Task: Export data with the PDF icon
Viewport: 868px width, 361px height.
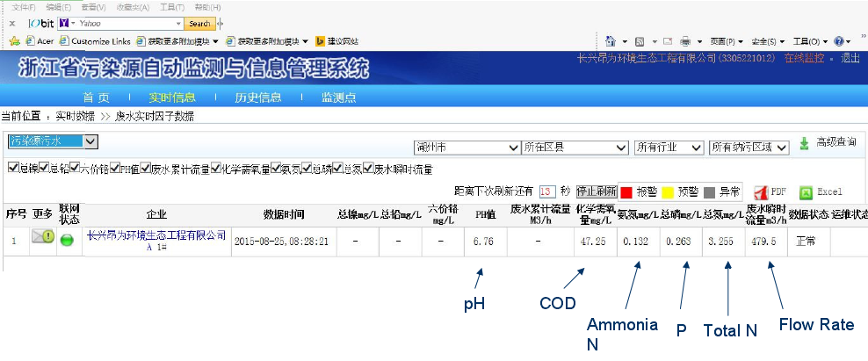Action: point(761,191)
